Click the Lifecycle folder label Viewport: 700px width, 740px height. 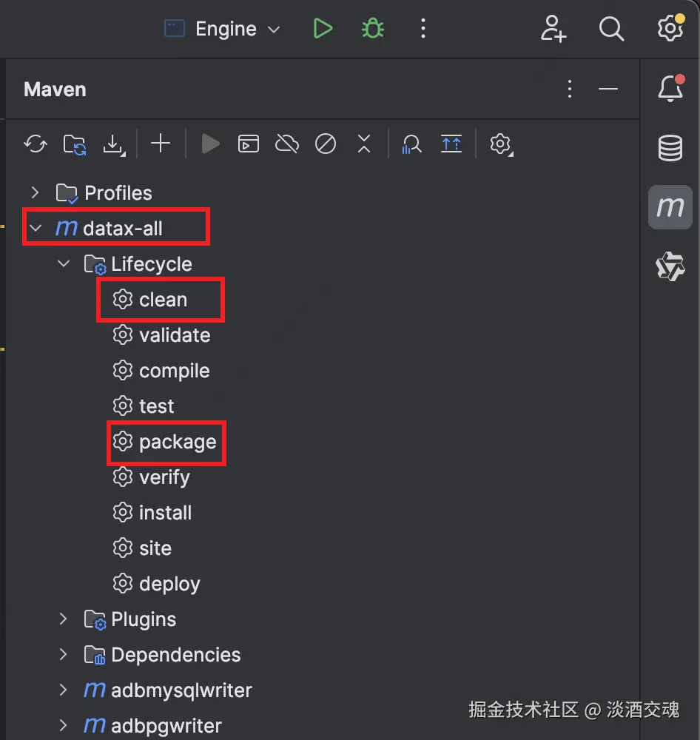coord(152,264)
